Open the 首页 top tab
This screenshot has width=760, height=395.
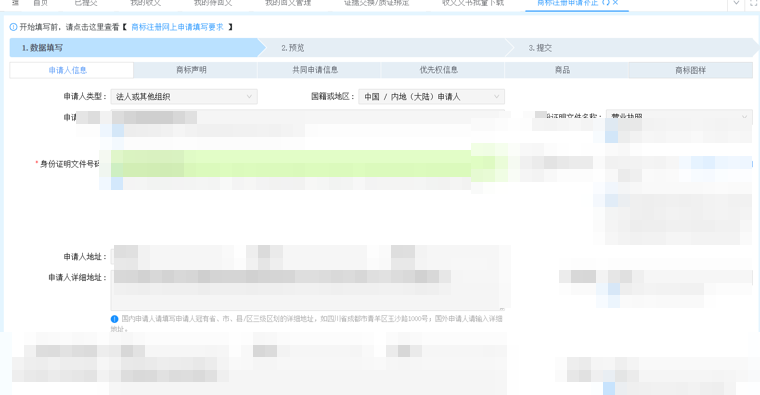tap(40, 3)
